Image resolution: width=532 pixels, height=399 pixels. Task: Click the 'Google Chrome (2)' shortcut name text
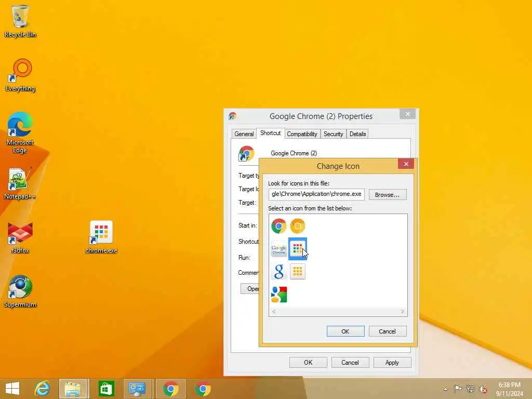294,153
